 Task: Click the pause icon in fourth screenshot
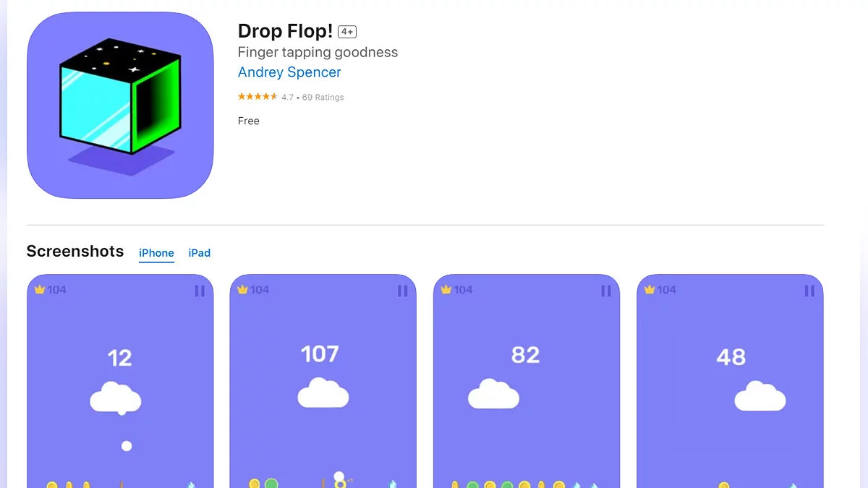(x=809, y=291)
